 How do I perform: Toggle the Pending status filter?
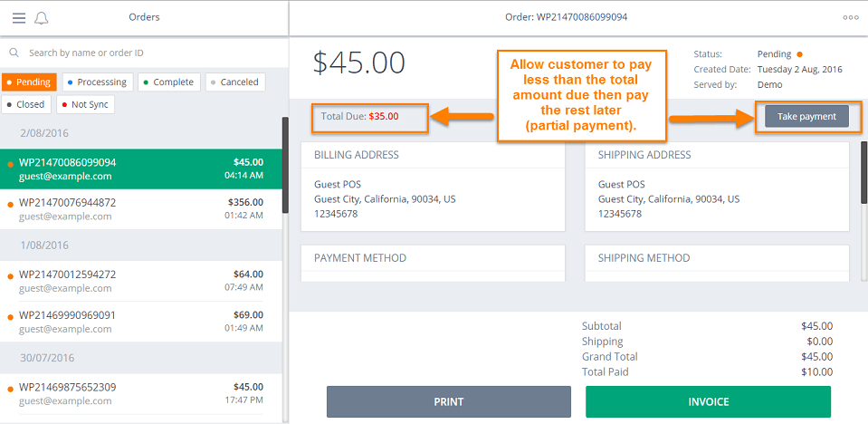29,82
